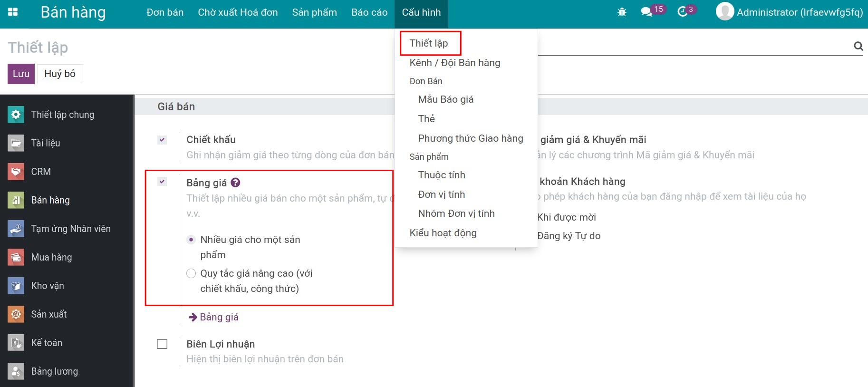This screenshot has height=387, width=868.
Task: Click the Bảng lương people icon
Action: (x=16, y=371)
